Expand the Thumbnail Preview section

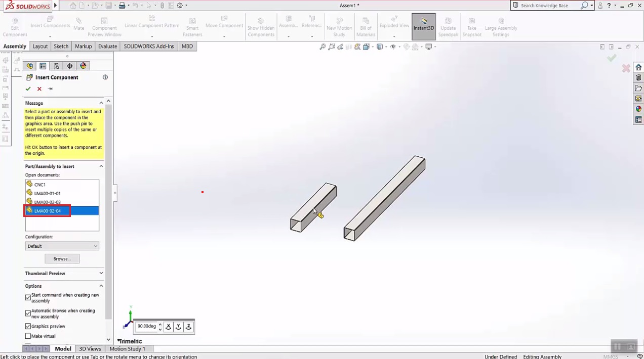pos(101,274)
